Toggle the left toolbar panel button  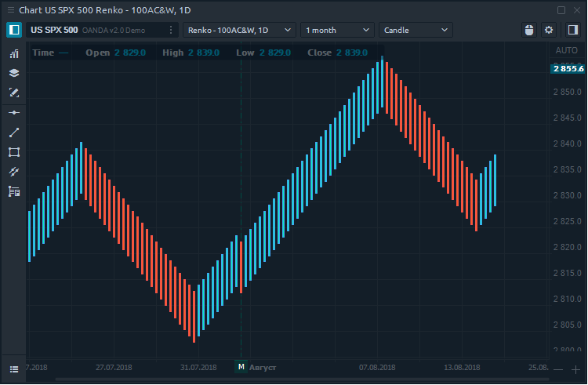pyautogui.click(x=14, y=30)
